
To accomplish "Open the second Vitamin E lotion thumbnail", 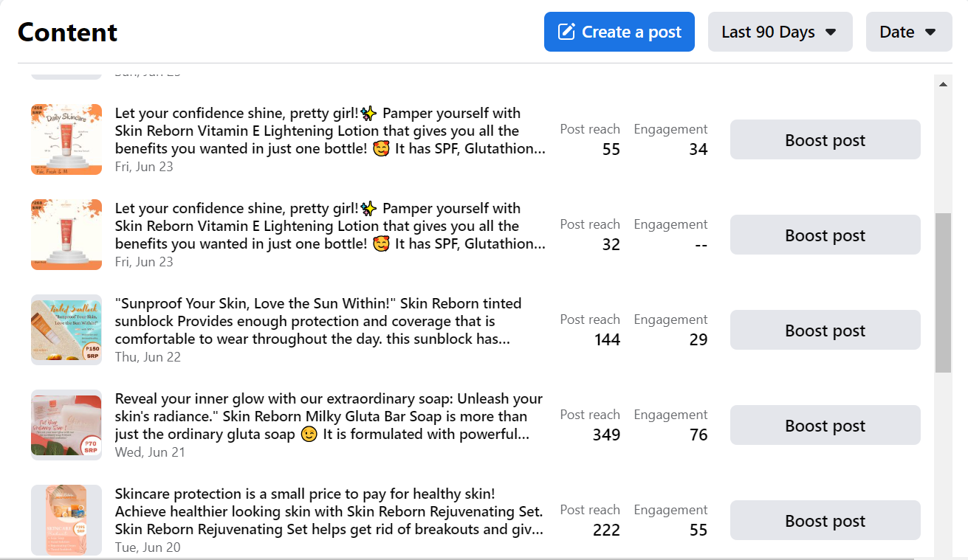I will (66, 235).
